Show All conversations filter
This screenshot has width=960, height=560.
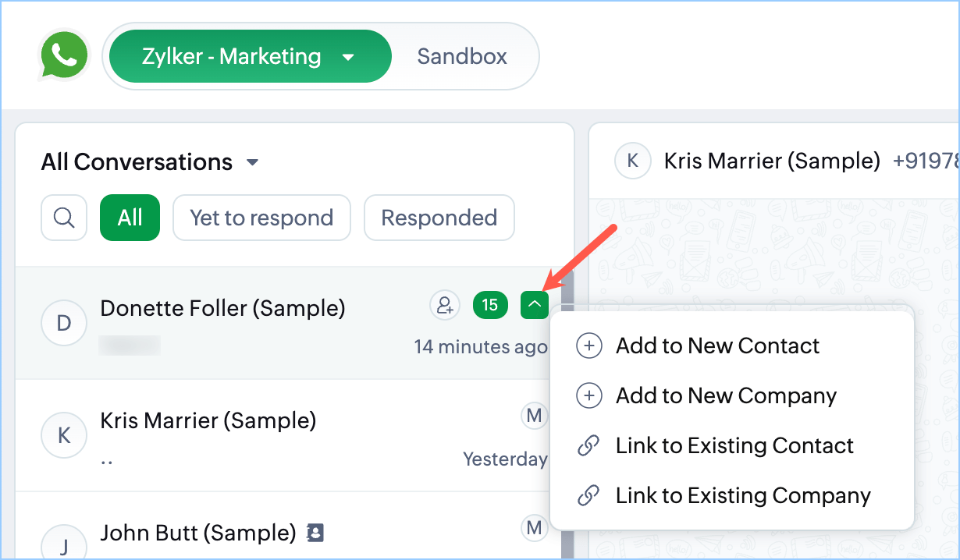coord(130,218)
